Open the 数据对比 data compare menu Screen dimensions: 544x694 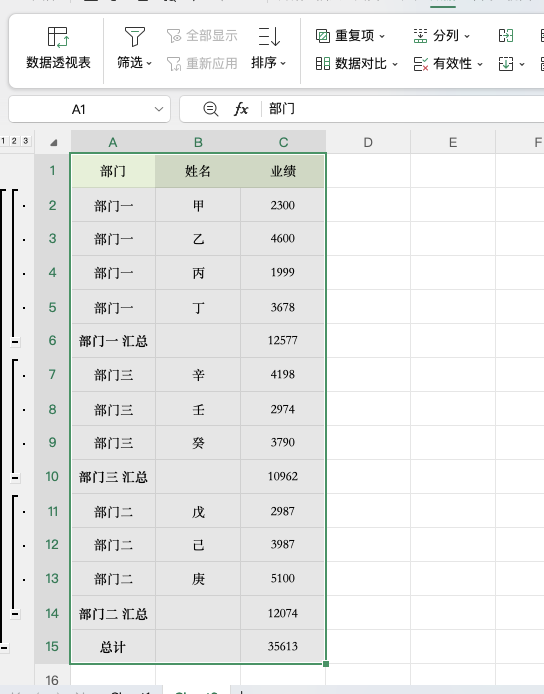(x=356, y=64)
